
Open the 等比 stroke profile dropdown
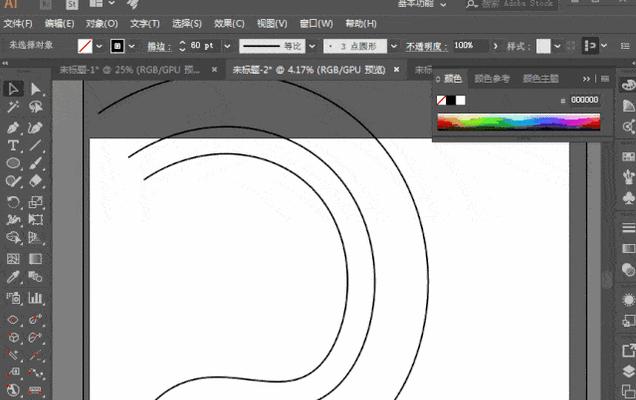tap(312, 46)
